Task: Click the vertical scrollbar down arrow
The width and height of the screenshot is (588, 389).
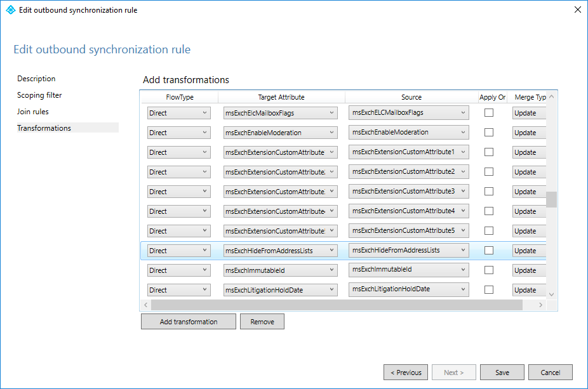Action: 551,294
